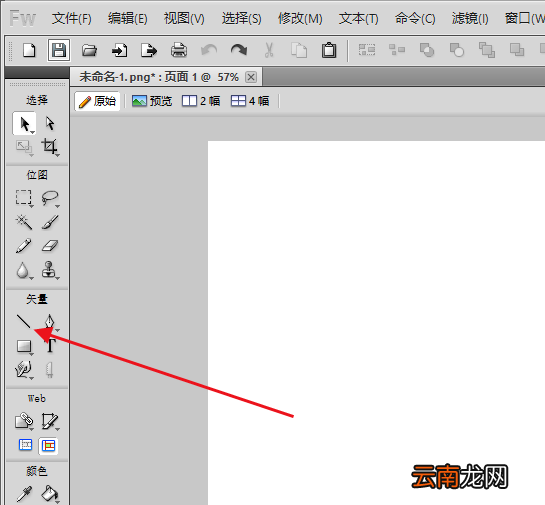
Task: Open the 滤镜(I) menu
Action: [x=470, y=18]
